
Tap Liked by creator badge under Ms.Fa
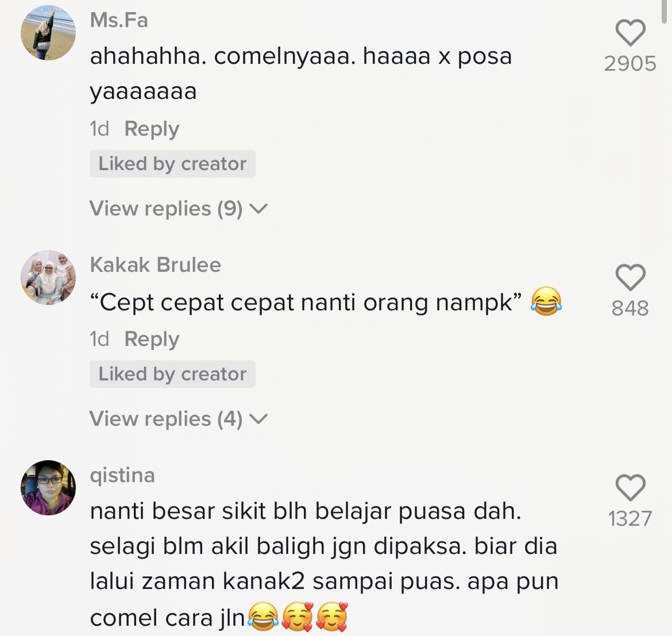[x=172, y=164]
